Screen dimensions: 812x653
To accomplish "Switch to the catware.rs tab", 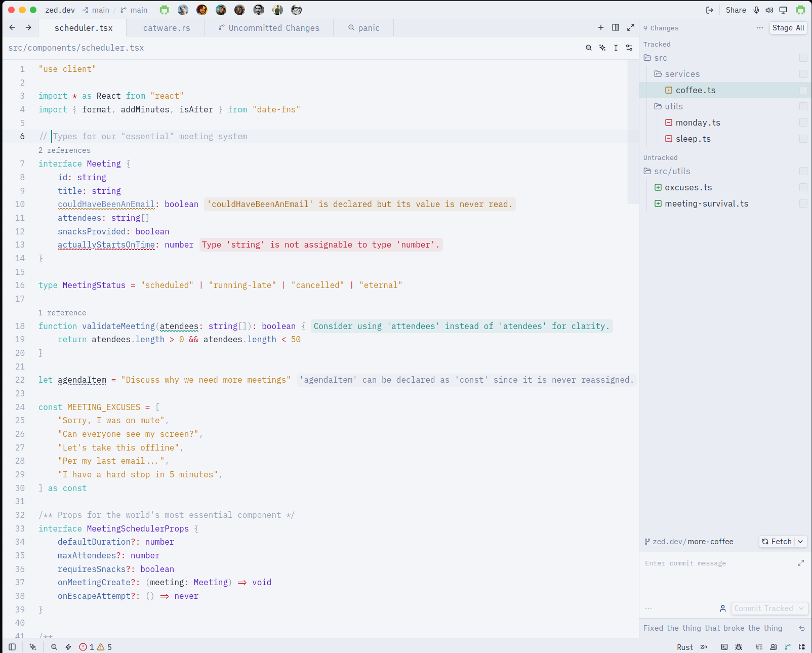I will (167, 28).
